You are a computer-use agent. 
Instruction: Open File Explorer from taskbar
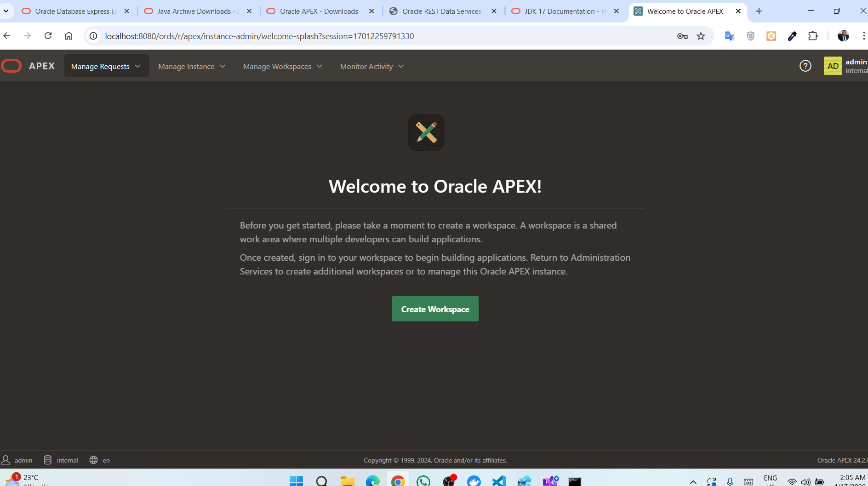coord(348,481)
